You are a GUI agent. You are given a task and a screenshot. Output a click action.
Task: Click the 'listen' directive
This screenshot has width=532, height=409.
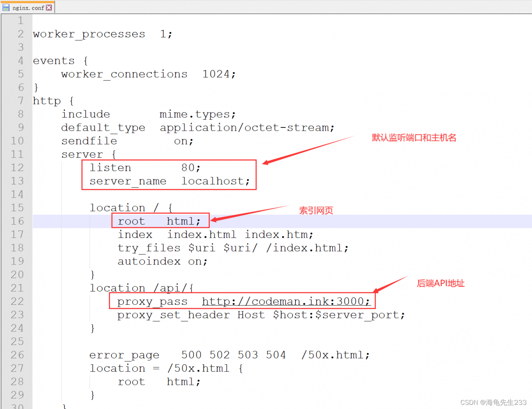click(x=110, y=168)
